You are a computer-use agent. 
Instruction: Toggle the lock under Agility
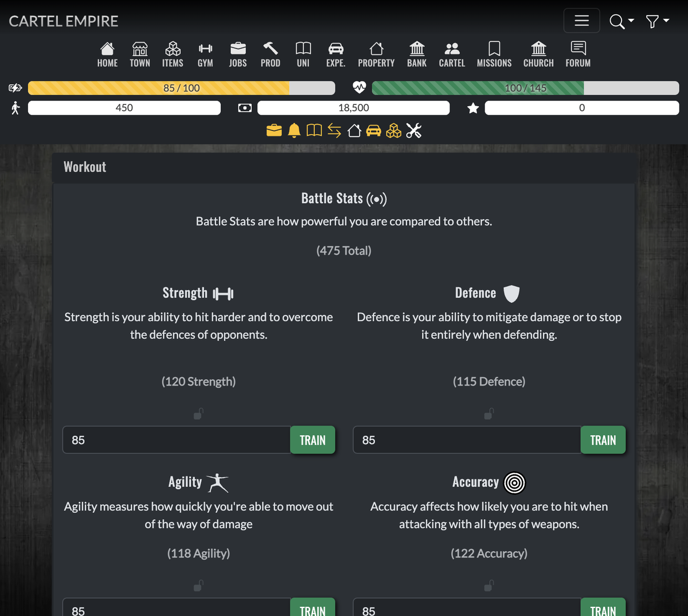tap(198, 585)
